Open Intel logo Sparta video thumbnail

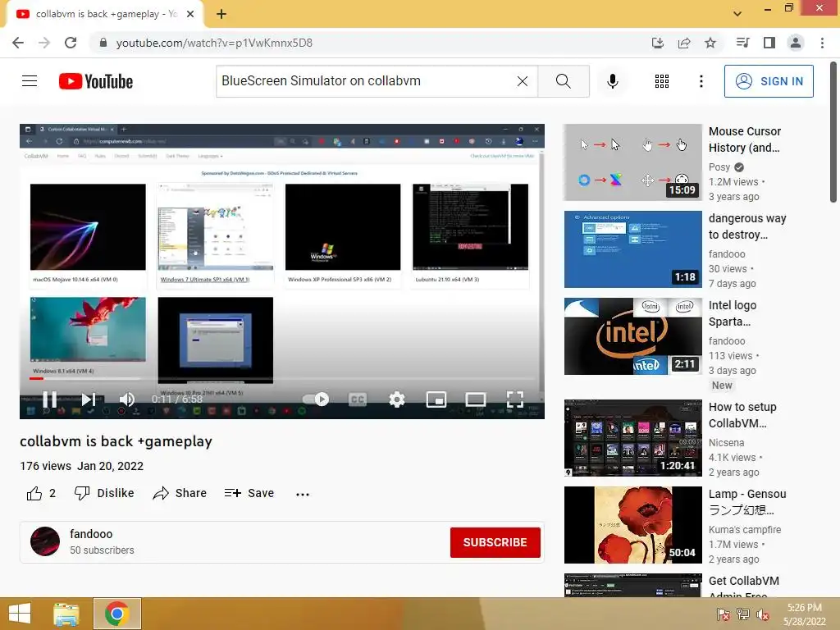point(632,336)
